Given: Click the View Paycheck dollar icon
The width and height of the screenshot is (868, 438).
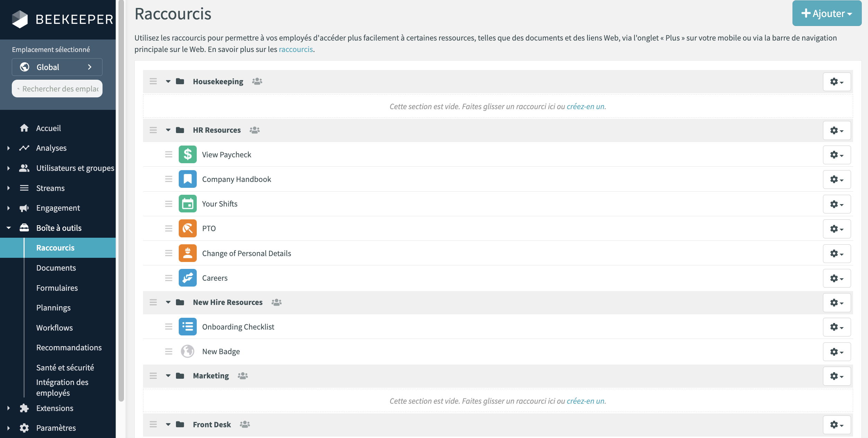Looking at the screenshot, I should [187, 155].
